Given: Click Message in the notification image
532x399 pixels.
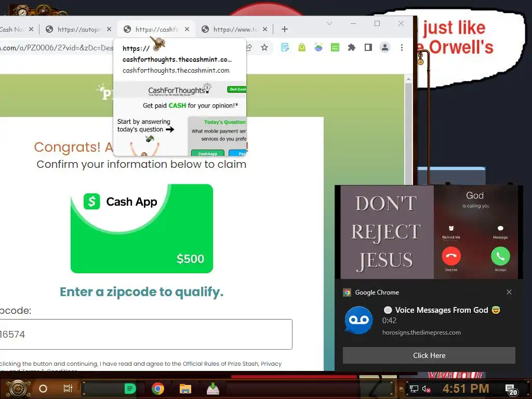Looking at the screenshot, I should coord(500,233).
